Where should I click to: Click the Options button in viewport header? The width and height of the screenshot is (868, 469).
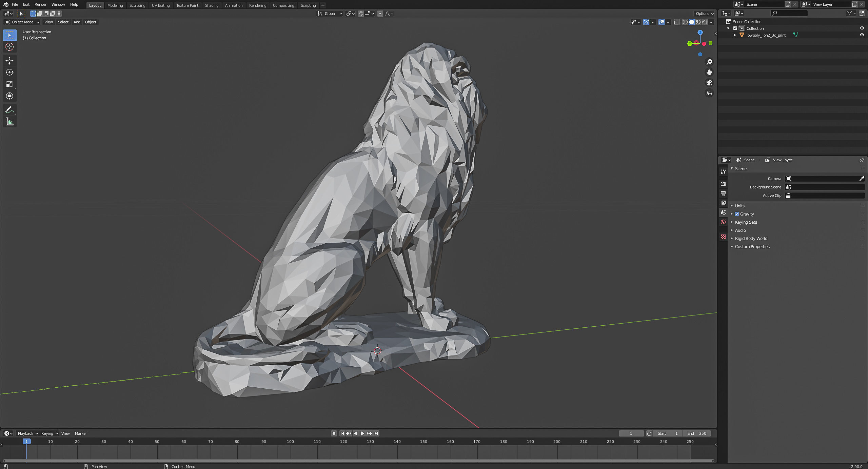(705, 14)
